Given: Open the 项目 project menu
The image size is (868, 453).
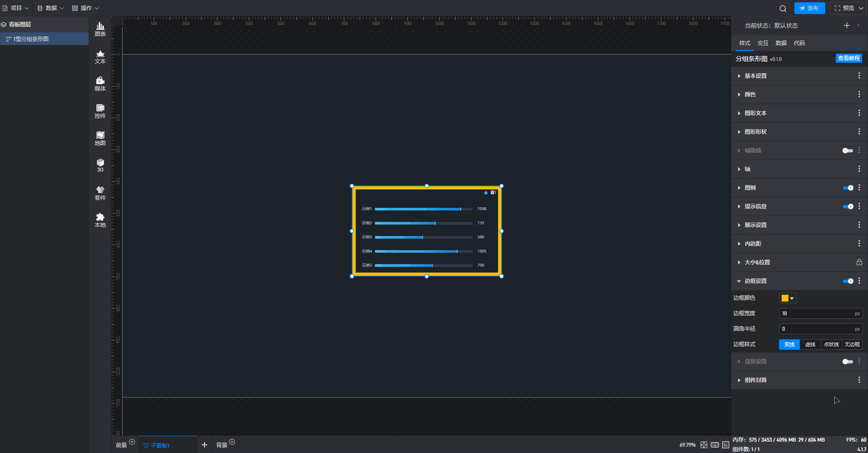Looking at the screenshot, I should coord(16,8).
